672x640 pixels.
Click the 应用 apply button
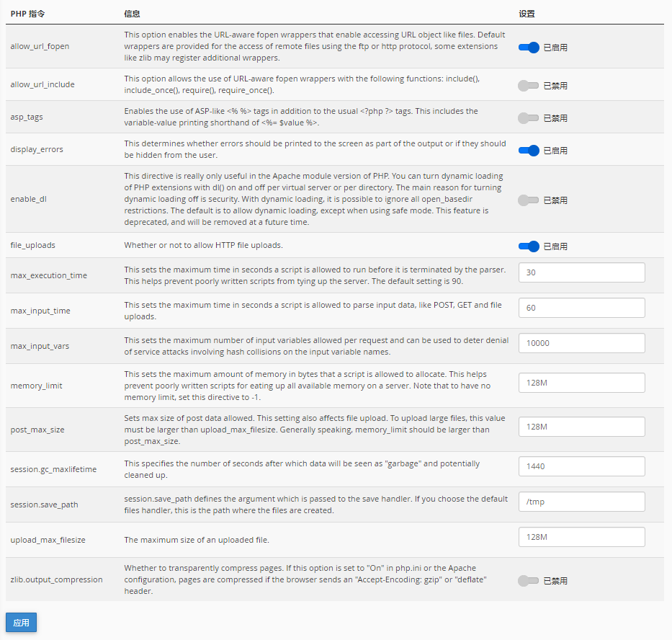[x=21, y=623]
